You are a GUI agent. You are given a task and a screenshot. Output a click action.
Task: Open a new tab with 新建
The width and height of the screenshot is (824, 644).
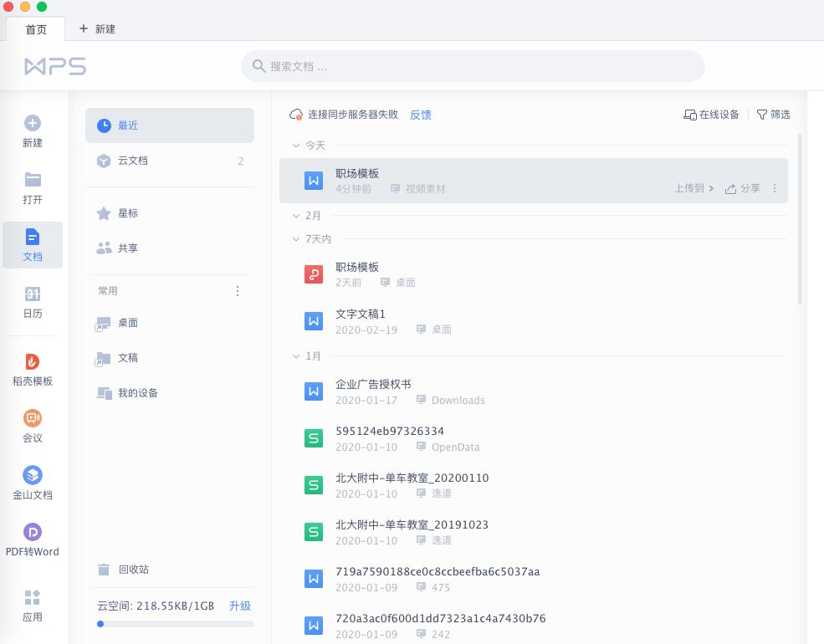[96, 28]
